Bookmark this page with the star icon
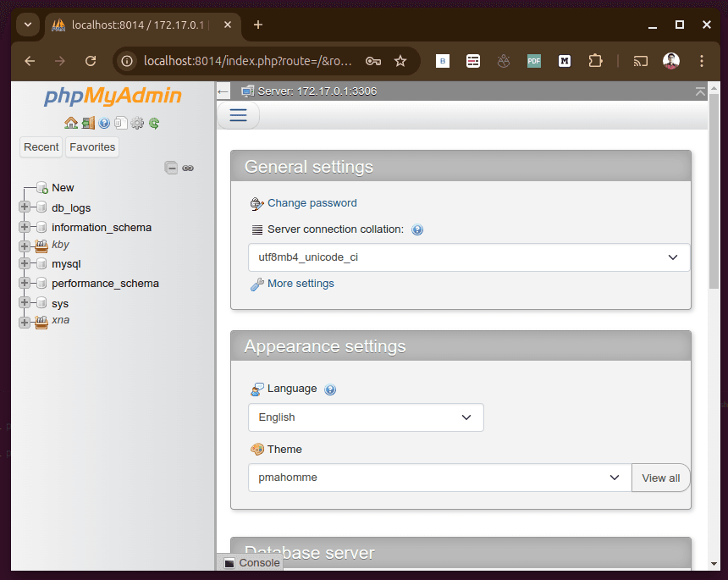Viewport: 728px width, 580px height. point(400,61)
